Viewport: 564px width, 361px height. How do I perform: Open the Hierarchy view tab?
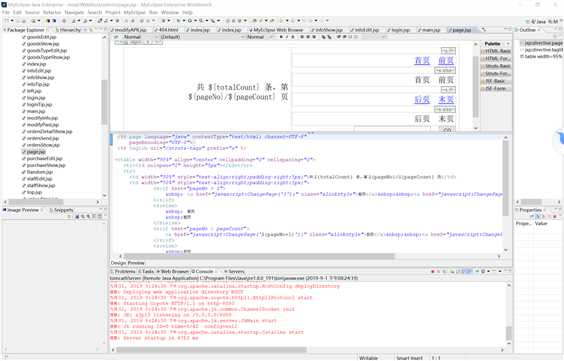(68, 30)
